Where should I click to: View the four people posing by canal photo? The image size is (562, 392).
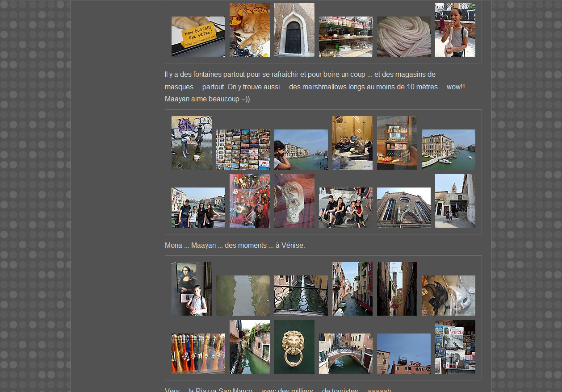pos(198,208)
